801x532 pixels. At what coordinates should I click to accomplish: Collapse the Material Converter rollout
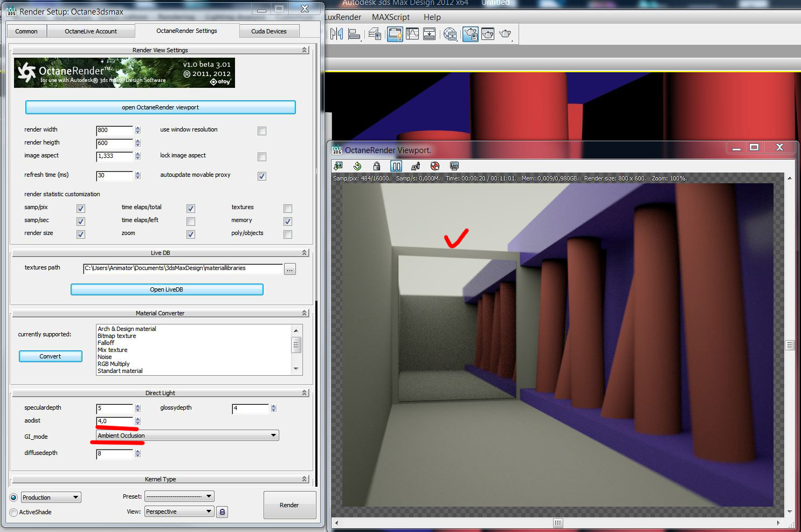[x=160, y=313]
